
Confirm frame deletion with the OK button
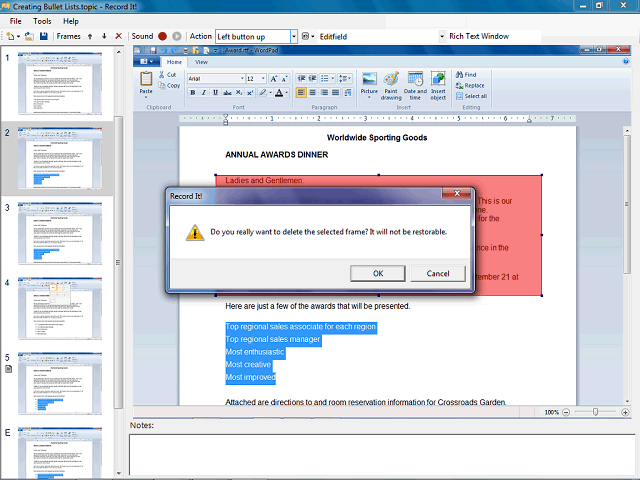[x=378, y=273]
